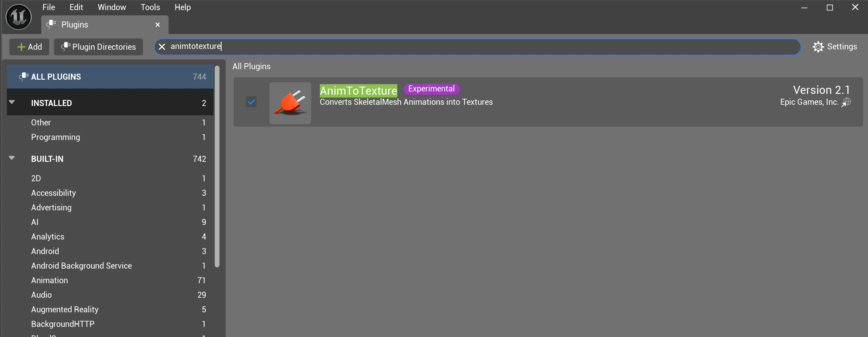Select the Advertising category
This screenshot has height=337, width=868.
click(110, 208)
